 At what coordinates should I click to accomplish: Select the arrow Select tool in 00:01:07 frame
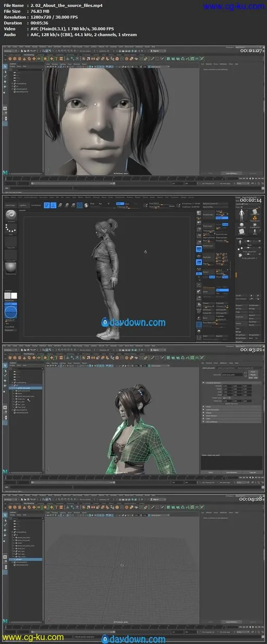(5, 67)
